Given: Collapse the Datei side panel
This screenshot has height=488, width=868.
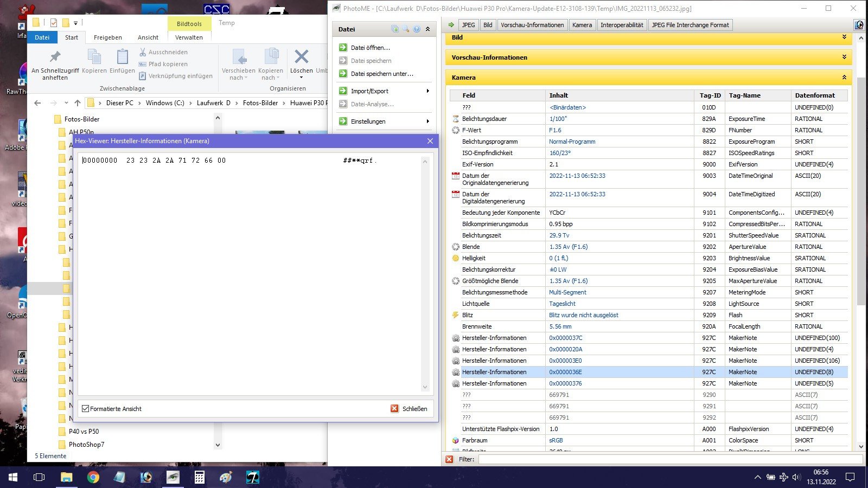Looking at the screenshot, I should [x=427, y=29].
